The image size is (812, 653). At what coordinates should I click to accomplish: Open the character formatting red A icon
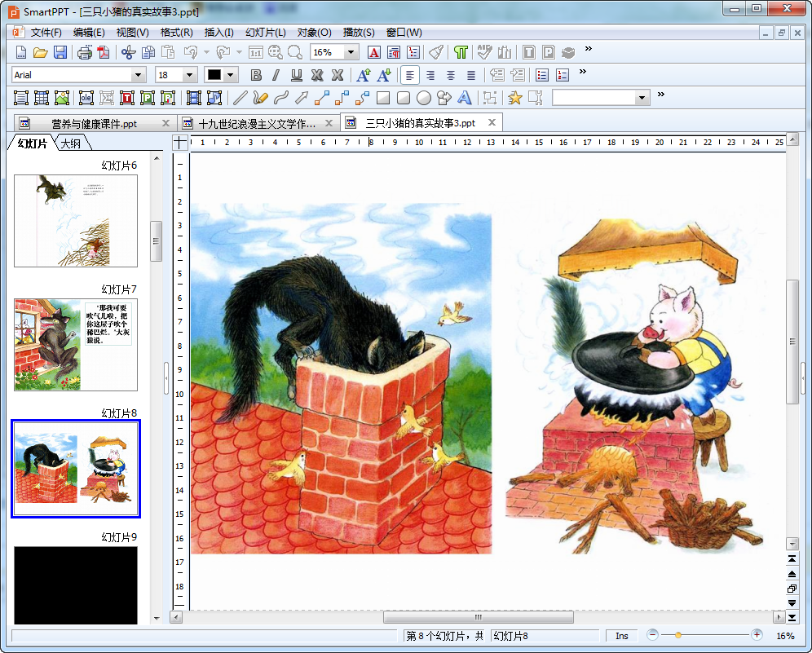coord(374,52)
